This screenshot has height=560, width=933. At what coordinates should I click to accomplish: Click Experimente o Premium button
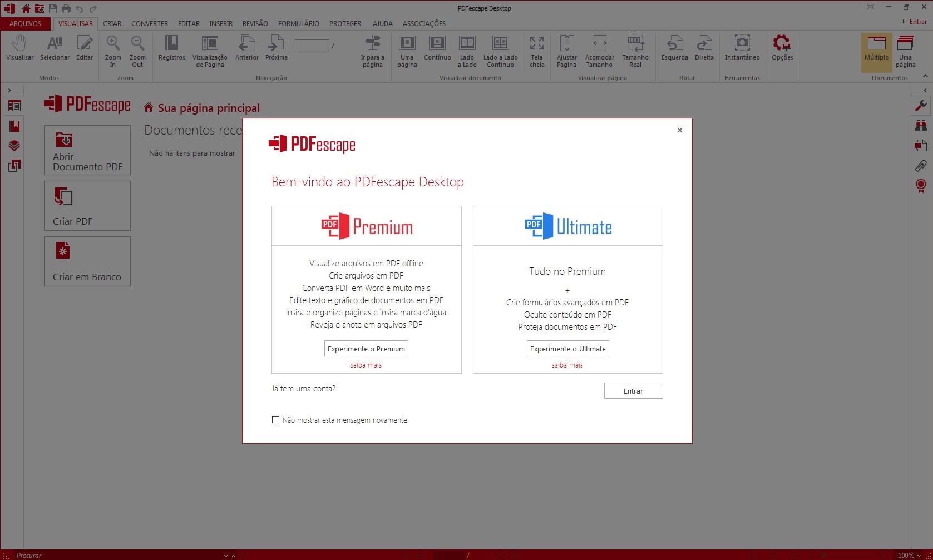pos(366,349)
